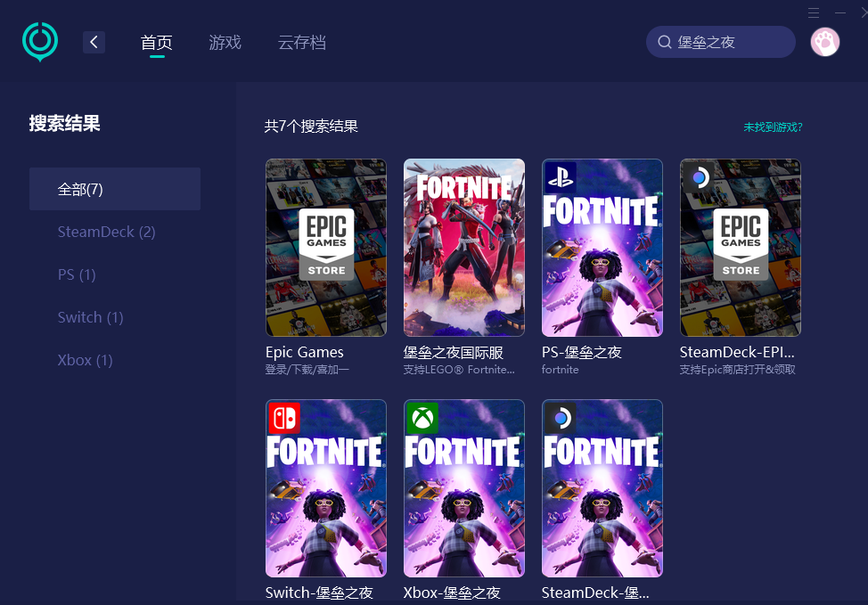The height and width of the screenshot is (605, 868).
Task: Select the Switch (1) filter
Action: click(x=90, y=317)
